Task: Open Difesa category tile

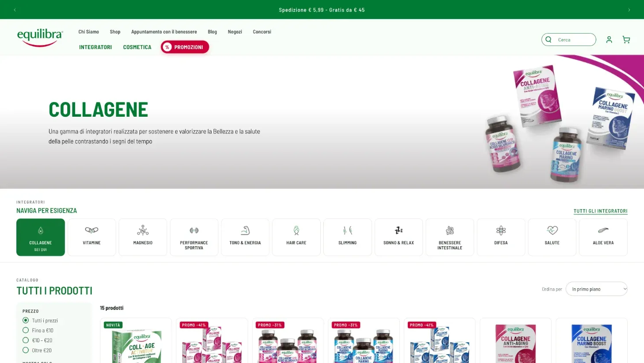Action: tap(501, 237)
